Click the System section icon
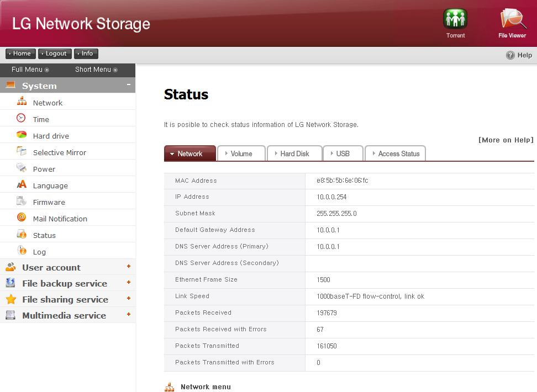 click(x=10, y=84)
